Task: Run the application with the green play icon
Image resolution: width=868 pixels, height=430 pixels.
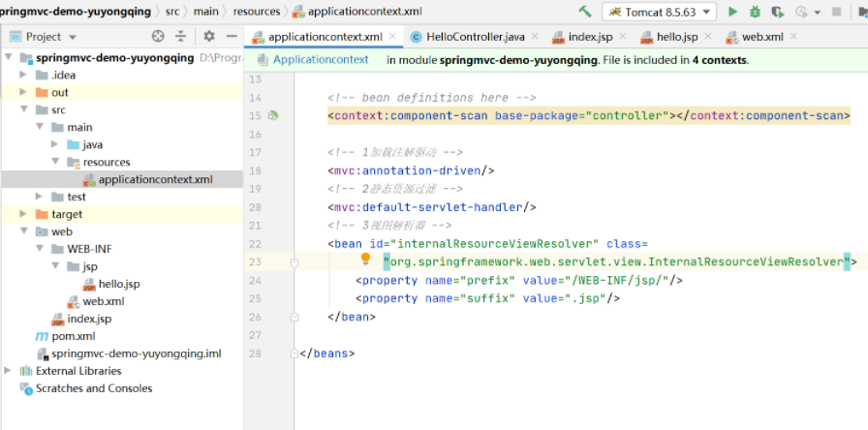Action: [732, 12]
